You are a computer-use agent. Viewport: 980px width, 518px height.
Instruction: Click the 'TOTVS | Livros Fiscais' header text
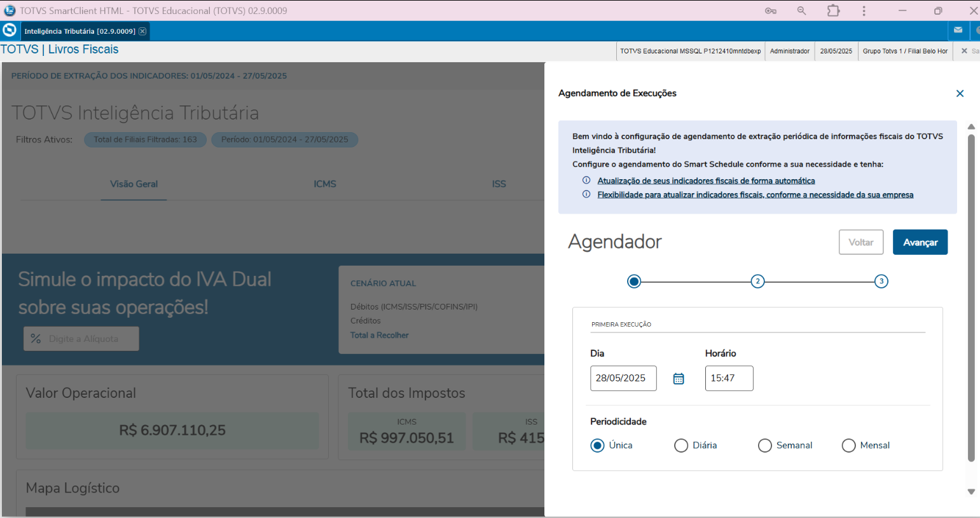(59, 50)
